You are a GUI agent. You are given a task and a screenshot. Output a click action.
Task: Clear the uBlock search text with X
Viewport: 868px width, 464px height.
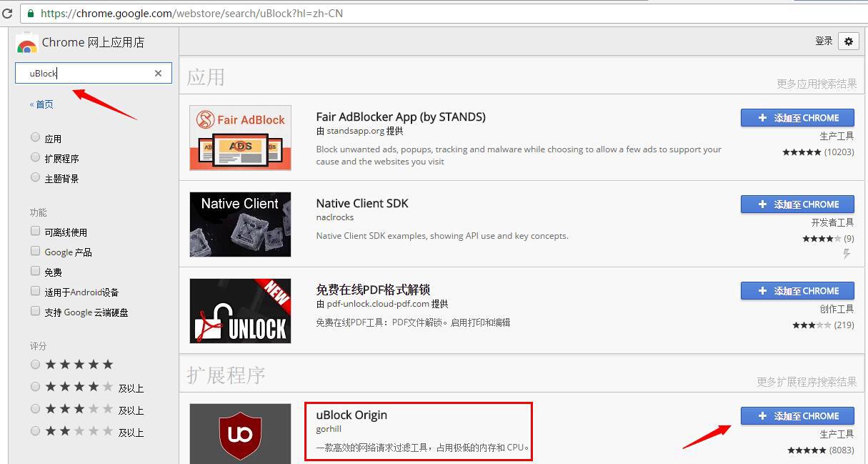coord(158,73)
